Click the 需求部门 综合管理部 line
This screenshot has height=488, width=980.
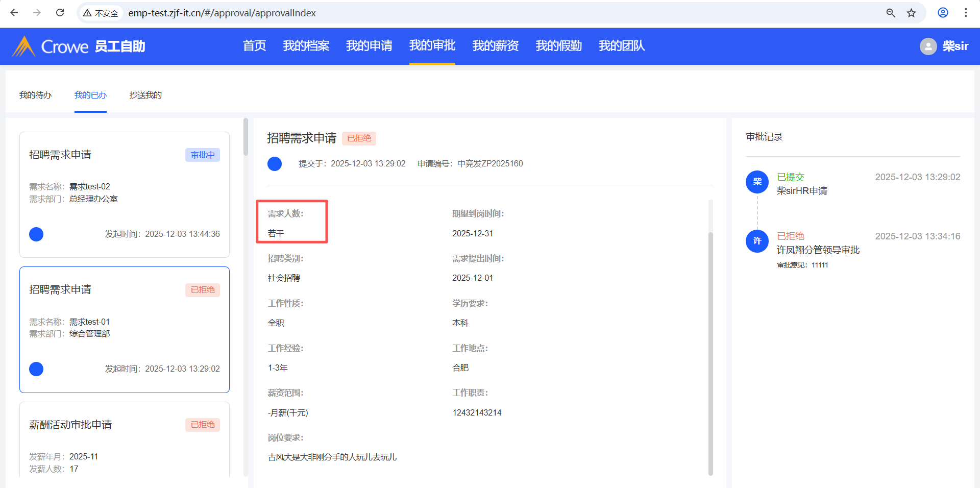69,334
